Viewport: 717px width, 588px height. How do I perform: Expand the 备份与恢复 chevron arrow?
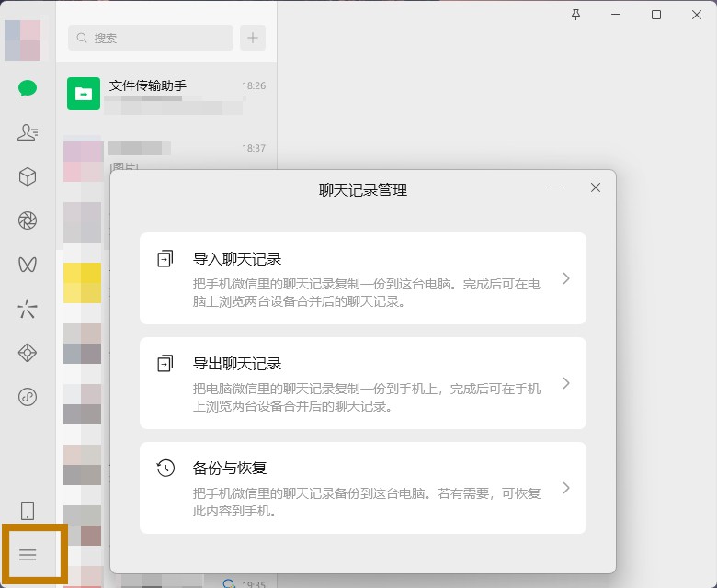pos(566,488)
